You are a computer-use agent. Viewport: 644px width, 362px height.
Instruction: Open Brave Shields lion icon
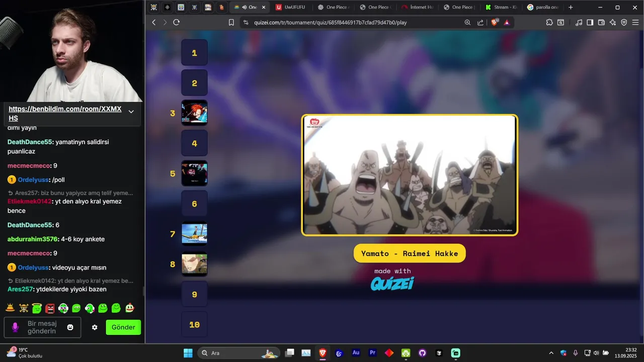pyautogui.click(x=495, y=22)
